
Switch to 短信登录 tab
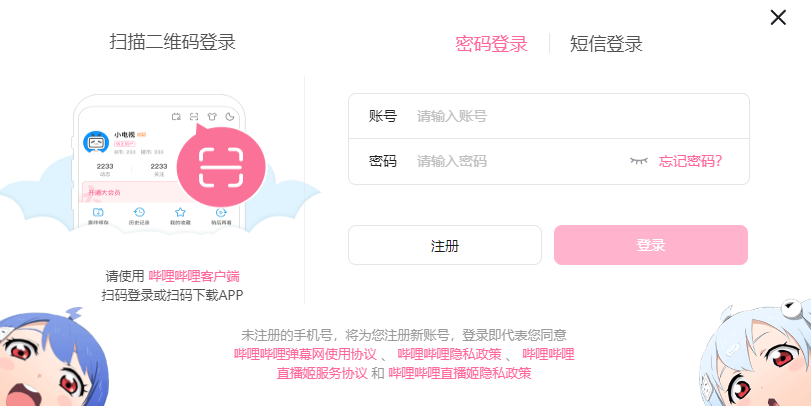[606, 44]
